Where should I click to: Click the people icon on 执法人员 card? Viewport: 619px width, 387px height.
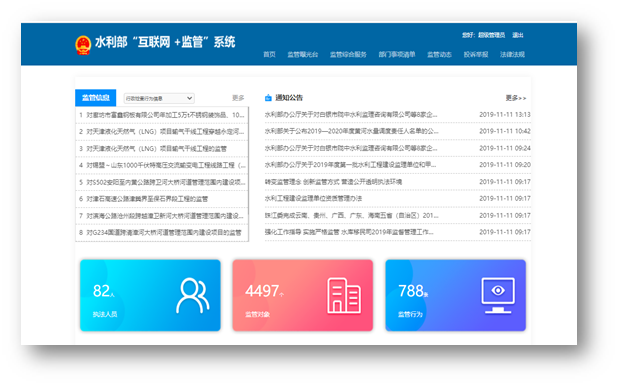193,296
